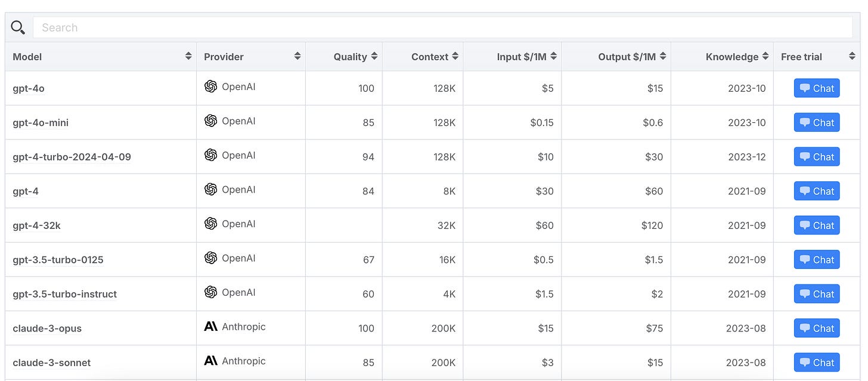This screenshot has width=868, height=381.
Task: Click OpenAI logo beside gpt-4-turbo-2024-04-09
Action: (210, 155)
